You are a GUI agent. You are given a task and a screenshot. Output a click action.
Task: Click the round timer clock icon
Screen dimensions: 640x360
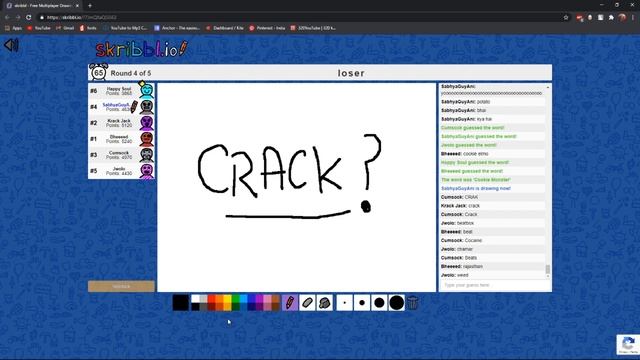(98, 73)
